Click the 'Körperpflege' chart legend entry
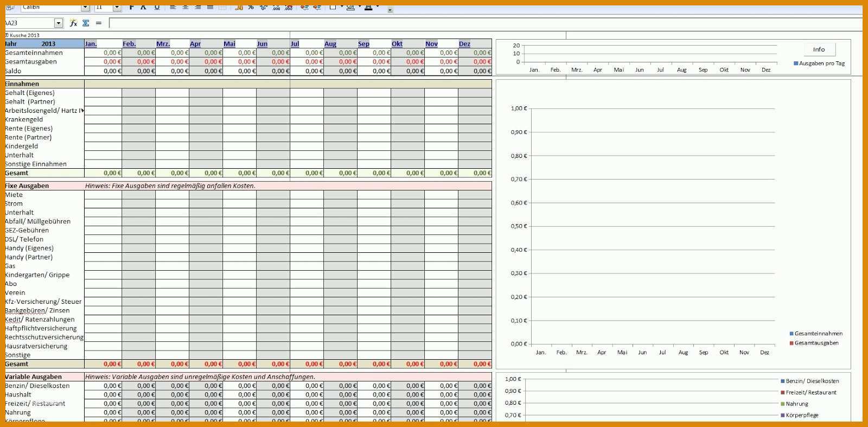The image size is (868, 427). 799,415
